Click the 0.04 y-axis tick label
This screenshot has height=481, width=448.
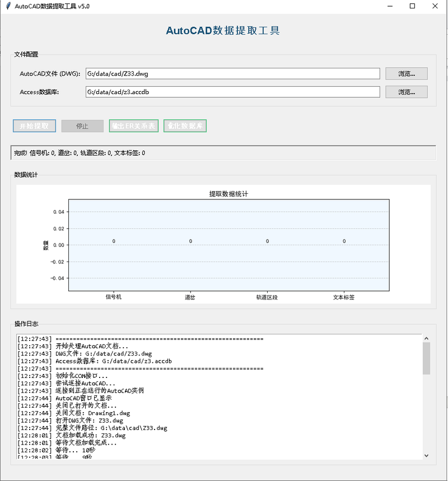click(x=59, y=212)
